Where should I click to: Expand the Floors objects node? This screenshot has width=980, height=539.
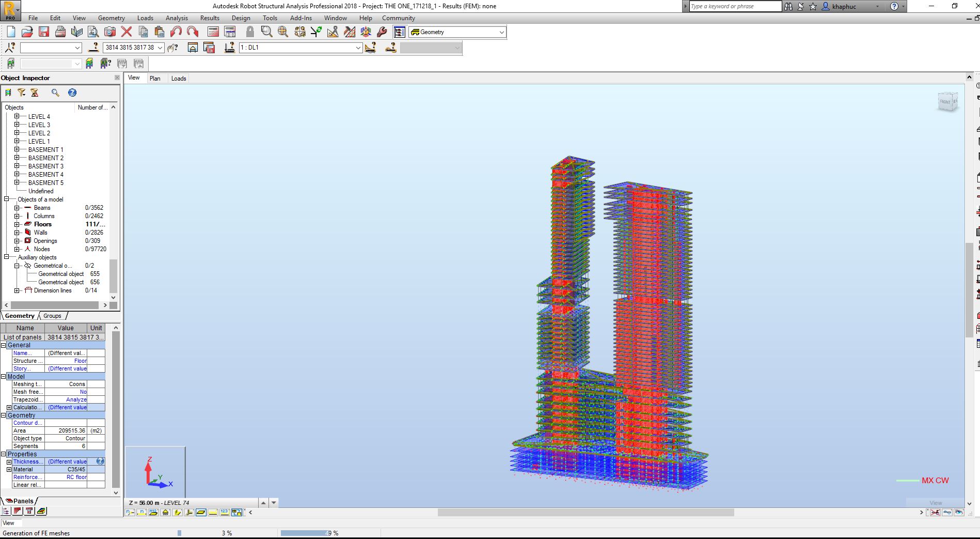click(18, 224)
